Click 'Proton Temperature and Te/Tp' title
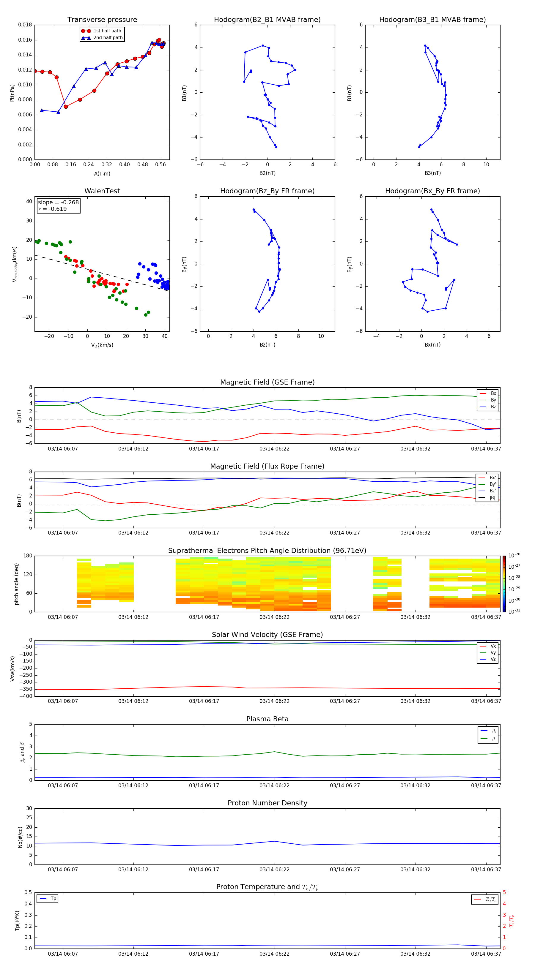 (x=267, y=887)
